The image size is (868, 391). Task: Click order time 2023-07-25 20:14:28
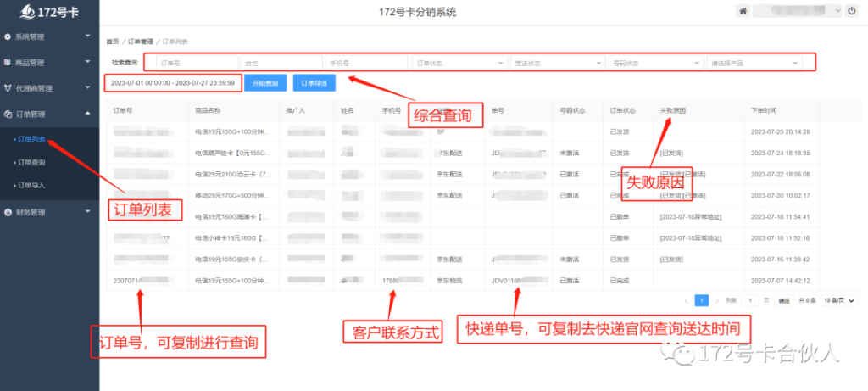(x=781, y=131)
